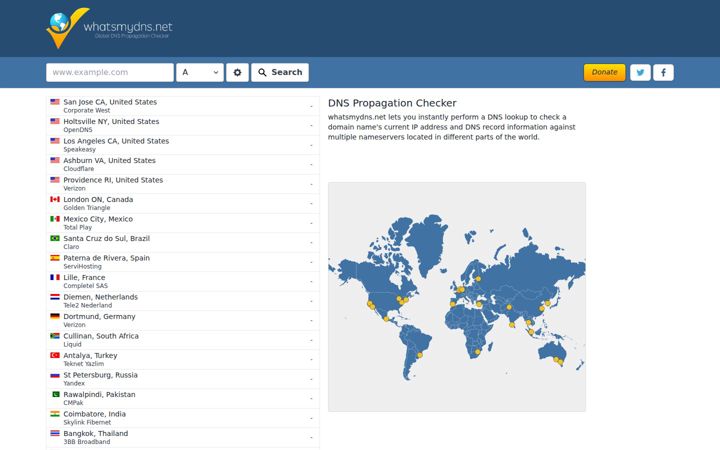
Task: Select Paterna de Rivera, Spain text
Action: [x=107, y=258]
